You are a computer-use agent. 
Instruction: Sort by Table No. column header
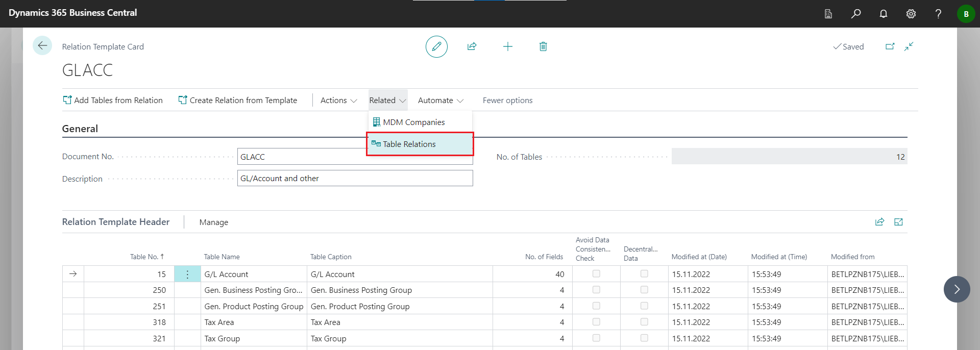tap(147, 257)
